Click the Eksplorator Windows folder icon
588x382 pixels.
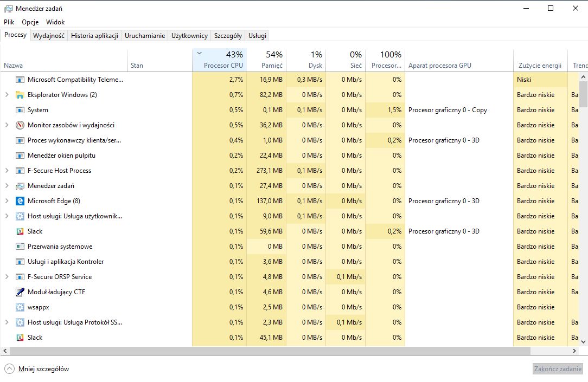tap(20, 95)
